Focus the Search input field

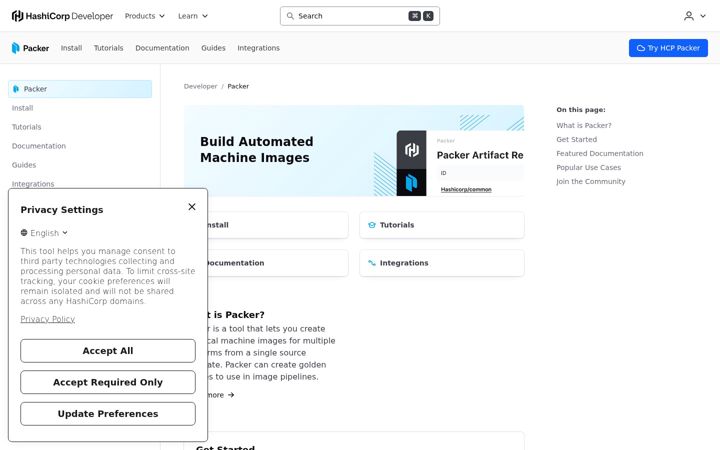pos(360,16)
